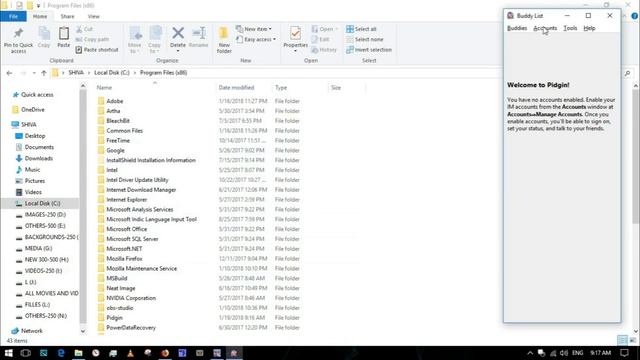Viewport: 640px width, 360px height.
Task: Select Downloads in navigation pane
Action: coord(38,158)
